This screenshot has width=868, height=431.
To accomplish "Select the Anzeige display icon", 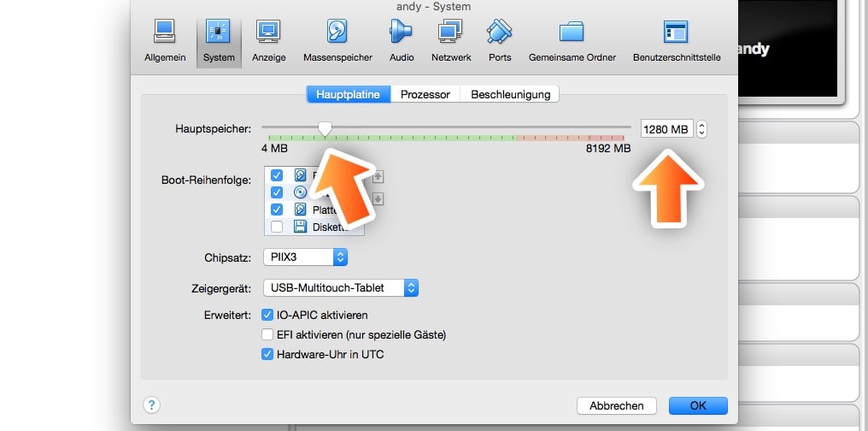I will tap(268, 42).
